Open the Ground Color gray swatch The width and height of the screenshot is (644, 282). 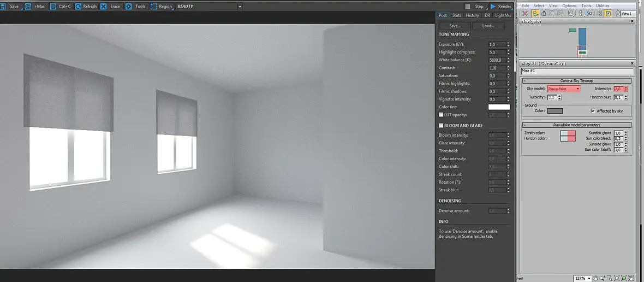click(555, 111)
